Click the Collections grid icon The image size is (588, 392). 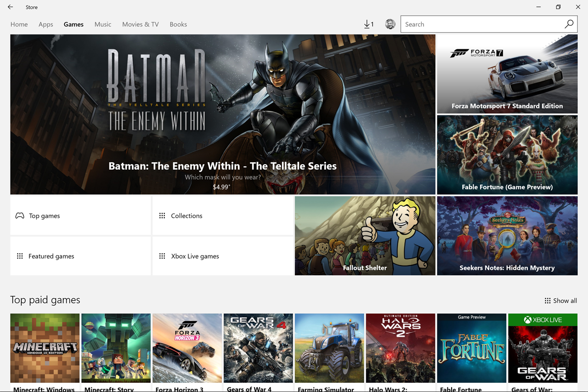[x=162, y=216]
